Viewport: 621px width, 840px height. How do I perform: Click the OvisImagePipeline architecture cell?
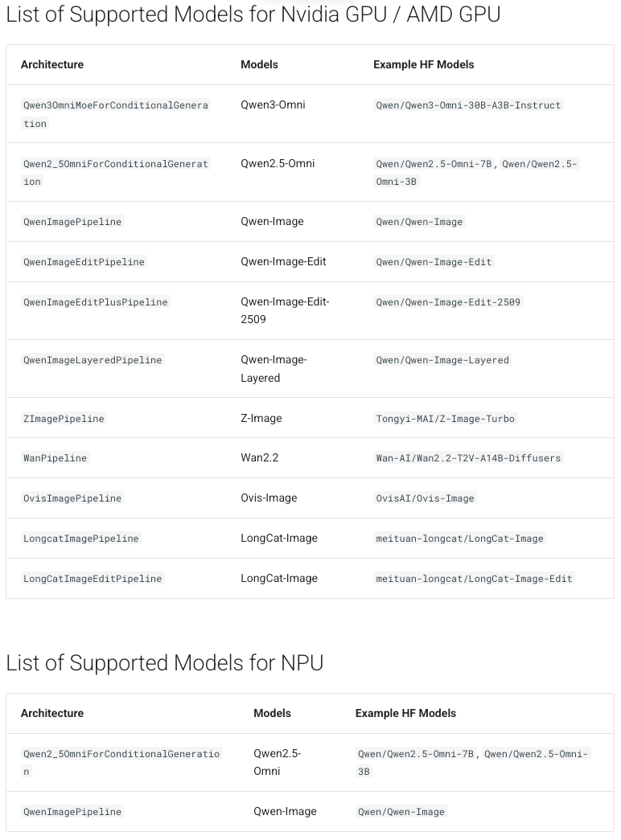click(x=72, y=498)
